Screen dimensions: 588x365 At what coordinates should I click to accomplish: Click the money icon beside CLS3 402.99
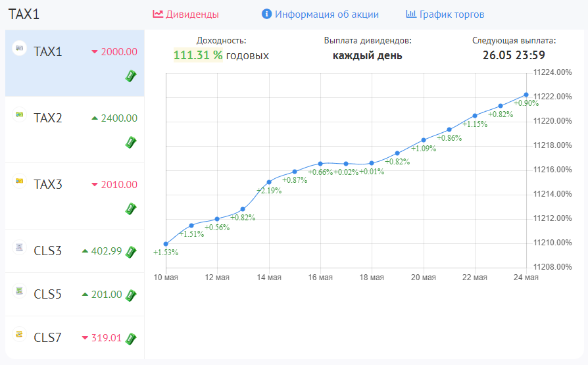[131, 251]
